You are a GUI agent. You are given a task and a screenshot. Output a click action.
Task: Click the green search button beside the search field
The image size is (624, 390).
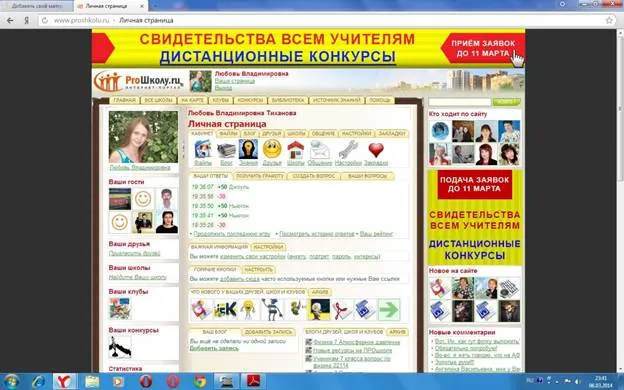506,102
